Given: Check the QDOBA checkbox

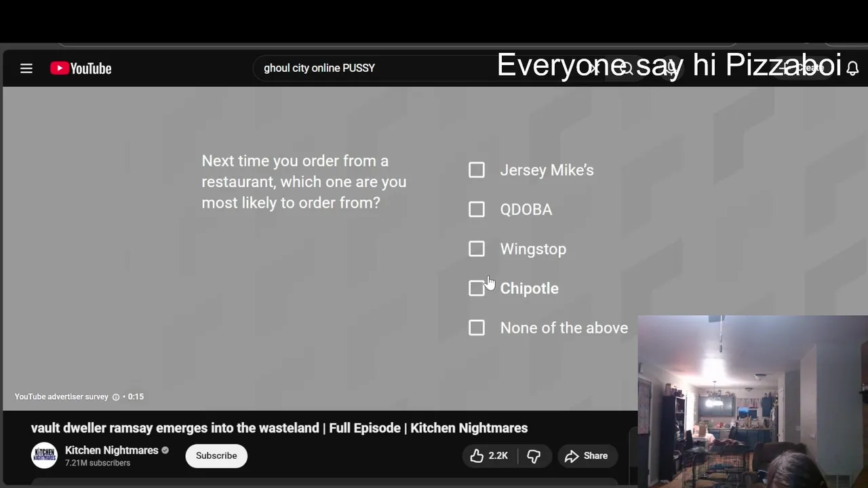Looking at the screenshot, I should 477,209.
